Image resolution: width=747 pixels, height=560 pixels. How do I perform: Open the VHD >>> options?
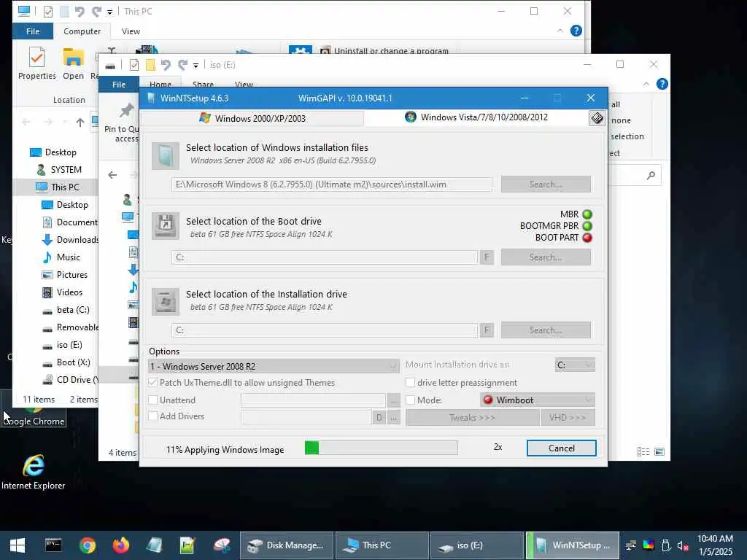pos(568,418)
